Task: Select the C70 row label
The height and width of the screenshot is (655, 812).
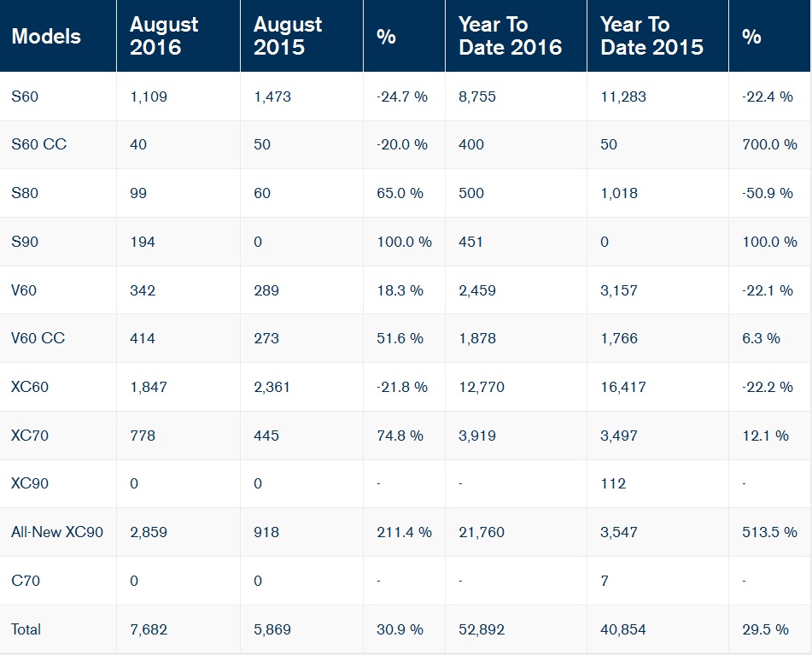Action: point(25,581)
